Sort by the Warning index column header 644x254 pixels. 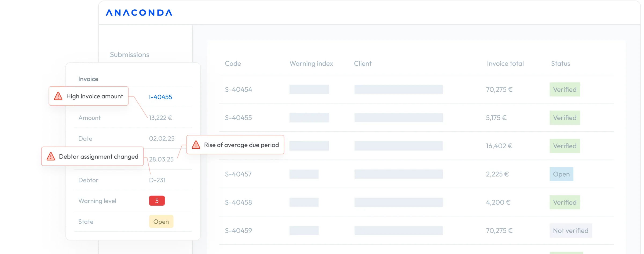click(311, 63)
